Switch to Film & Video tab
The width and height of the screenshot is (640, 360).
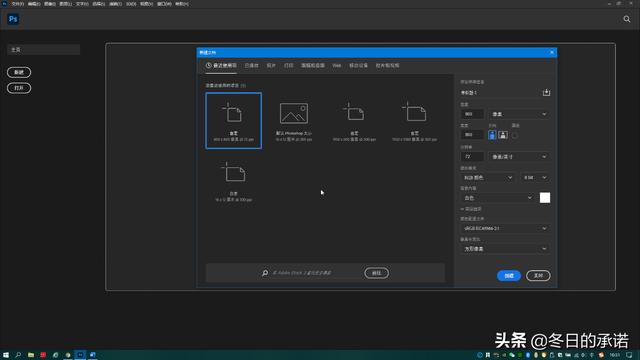(387, 65)
